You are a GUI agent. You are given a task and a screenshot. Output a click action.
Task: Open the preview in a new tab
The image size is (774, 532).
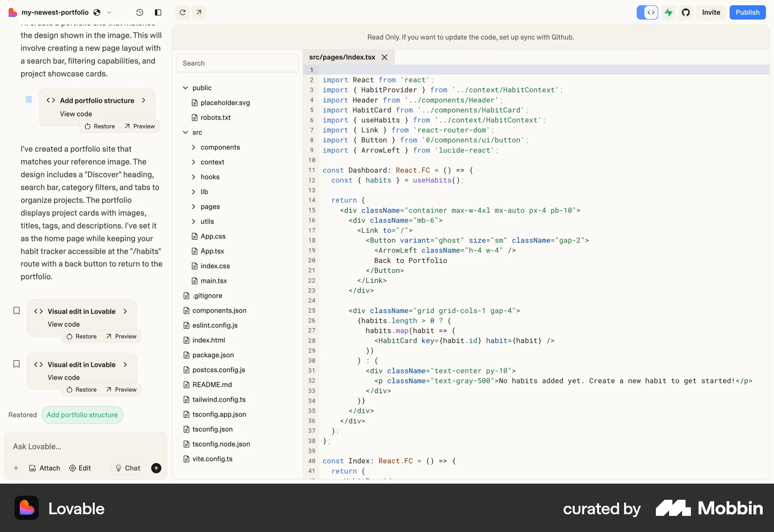point(199,12)
